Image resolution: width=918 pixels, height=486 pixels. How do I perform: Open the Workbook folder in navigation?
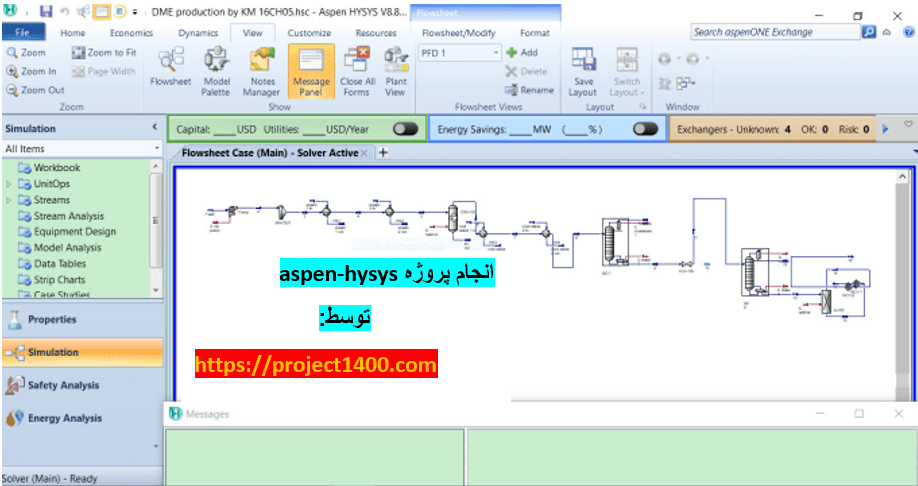[50, 167]
